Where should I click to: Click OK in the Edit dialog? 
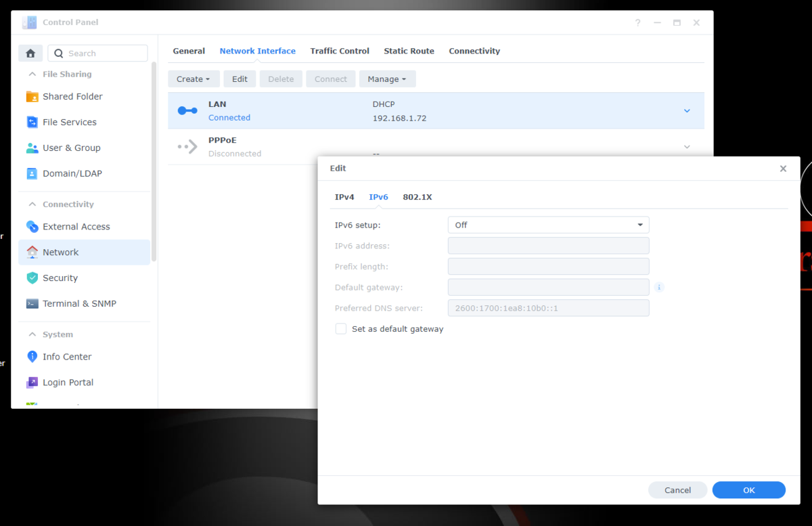(x=748, y=490)
